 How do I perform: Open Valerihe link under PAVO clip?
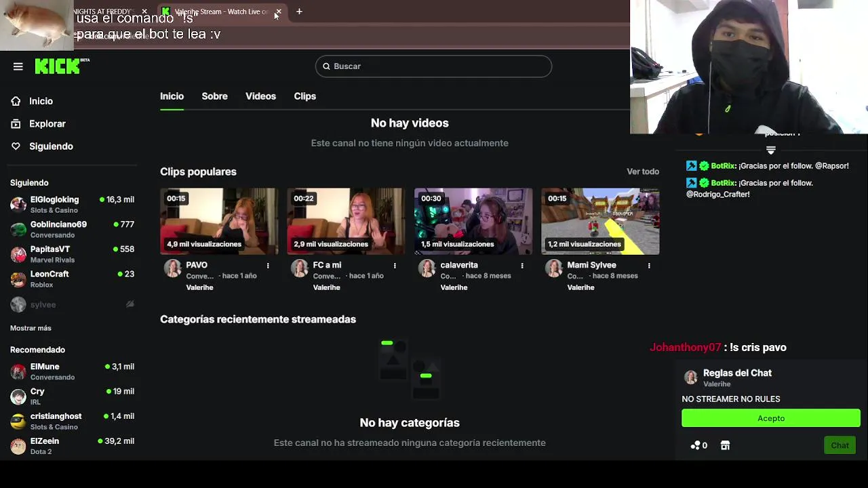click(x=199, y=287)
